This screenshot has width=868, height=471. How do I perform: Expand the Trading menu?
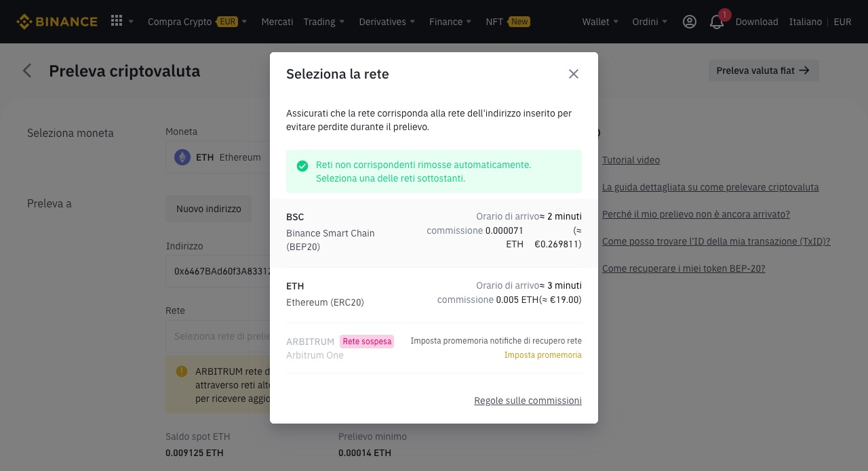point(324,22)
